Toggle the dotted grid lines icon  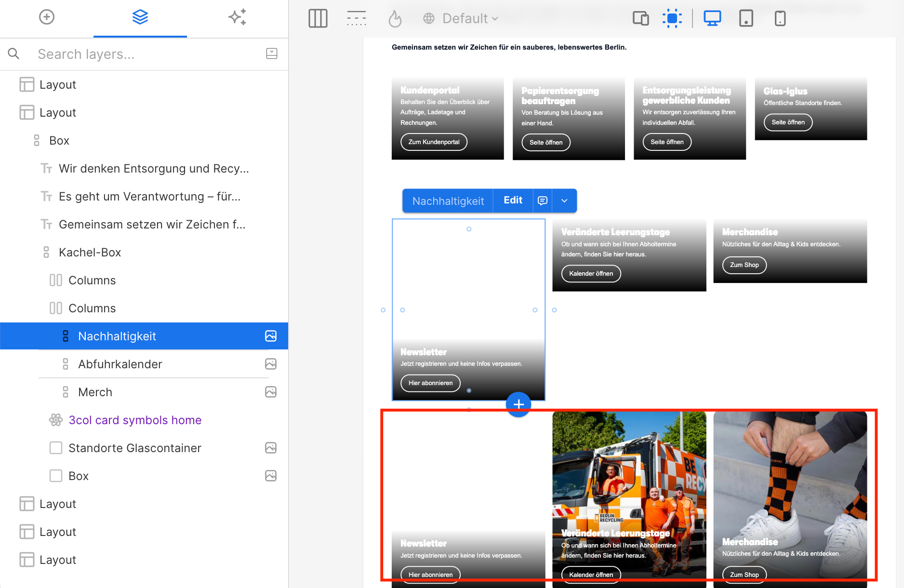[x=357, y=18]
